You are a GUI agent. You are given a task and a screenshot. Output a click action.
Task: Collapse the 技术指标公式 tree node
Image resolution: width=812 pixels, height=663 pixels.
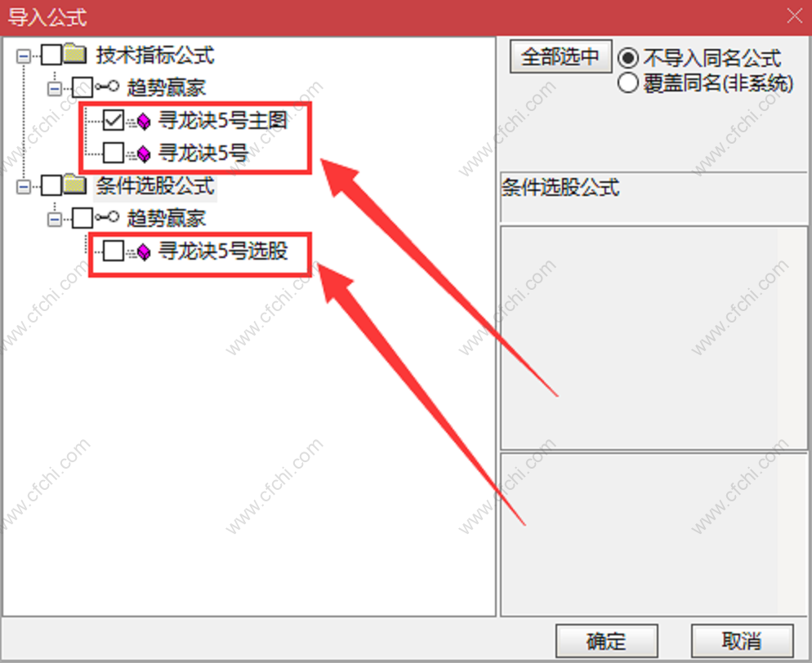point(24,56)
